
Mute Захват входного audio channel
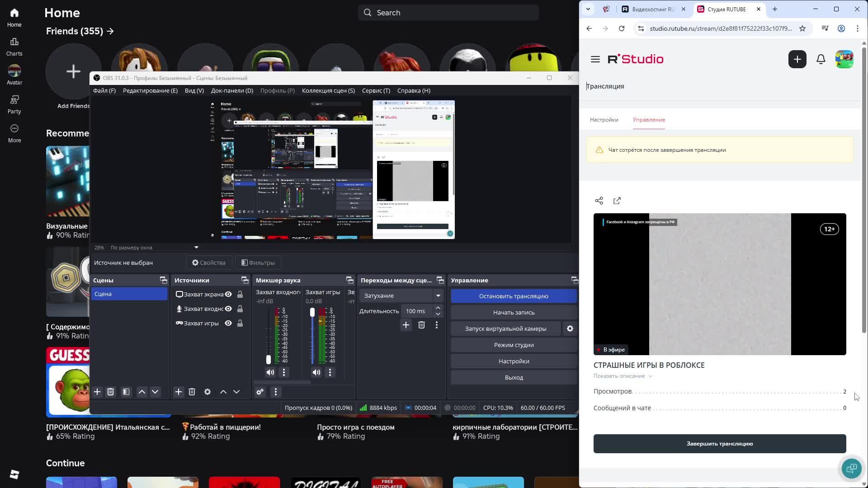coord(270,372)
